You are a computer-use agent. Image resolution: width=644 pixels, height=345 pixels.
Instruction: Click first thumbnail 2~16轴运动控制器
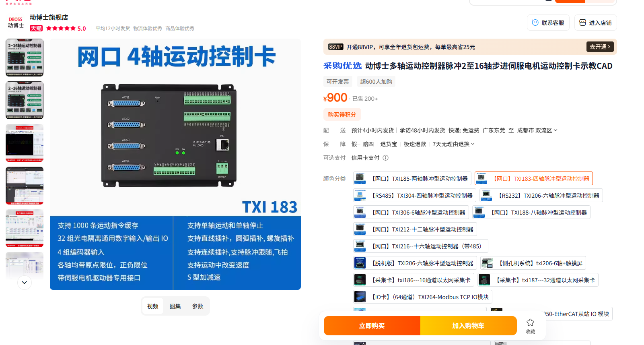click(x=25, y=58)
